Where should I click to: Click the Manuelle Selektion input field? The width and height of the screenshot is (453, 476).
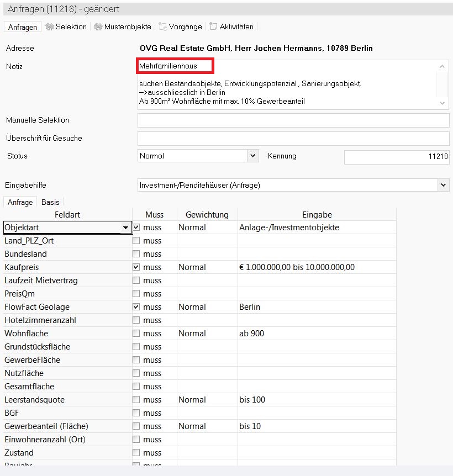pyautogui.click(x=293, y=120)
